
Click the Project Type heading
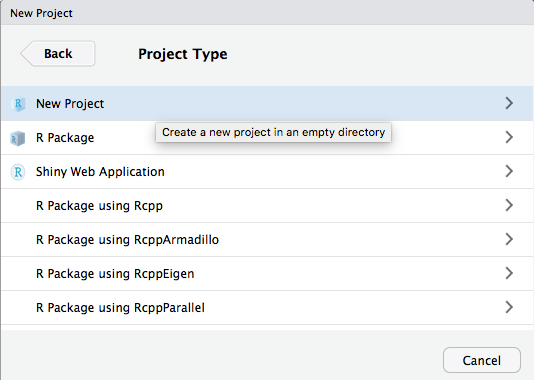click(x=183, y=54)
